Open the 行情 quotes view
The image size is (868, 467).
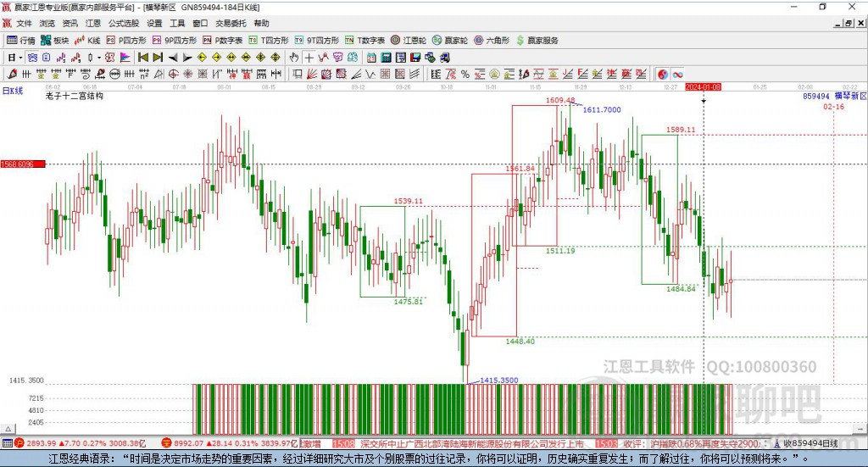point(20,41)
